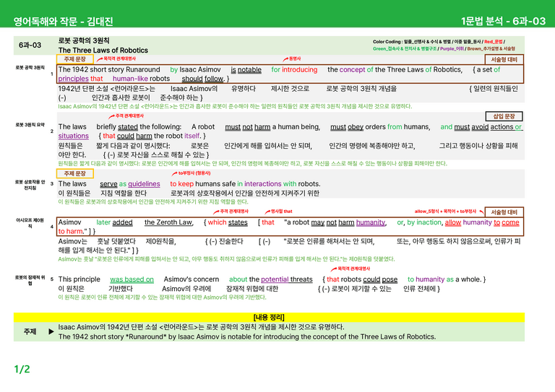The image size is (555, 392).
Task: Select the 주제 문장 tag above sentence 1
Action: point(74,59)
